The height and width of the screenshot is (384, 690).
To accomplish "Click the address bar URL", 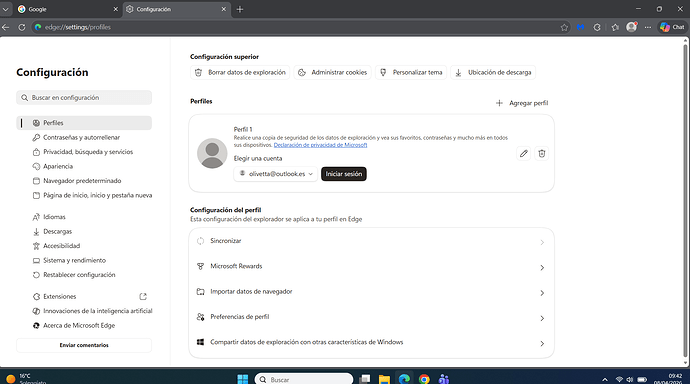I will coord(78,27).
